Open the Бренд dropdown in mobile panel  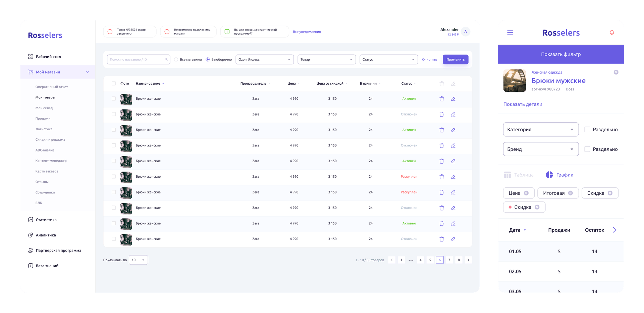(x=540, y=149)
